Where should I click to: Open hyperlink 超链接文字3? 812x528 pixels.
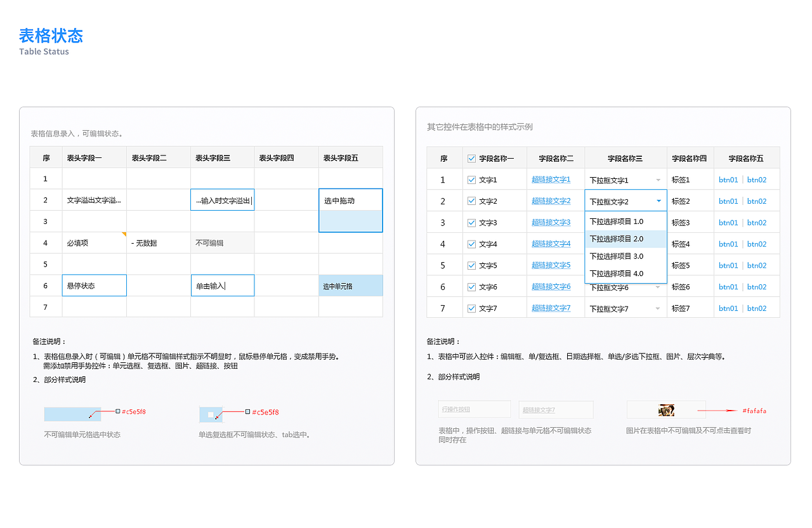pyautogui.click(x=551, y=222)
